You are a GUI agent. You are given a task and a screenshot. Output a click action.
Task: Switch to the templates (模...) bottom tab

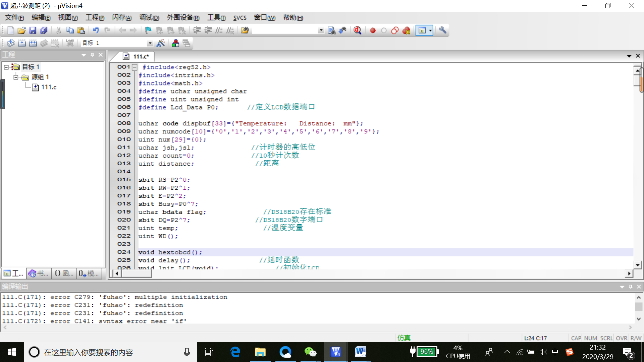[x=89, y=274]
